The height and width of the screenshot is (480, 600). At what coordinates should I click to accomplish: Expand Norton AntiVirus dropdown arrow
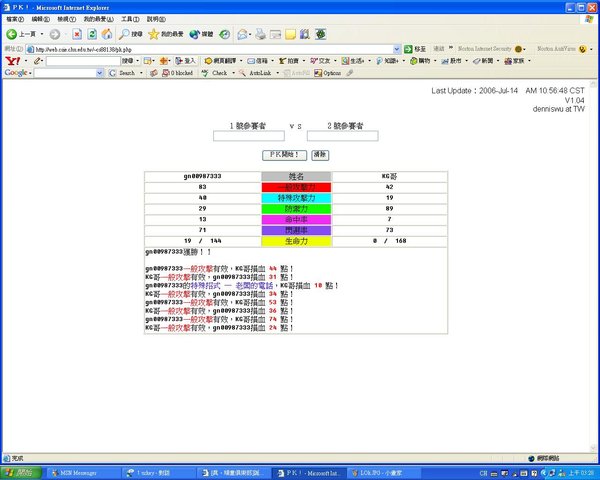591,49
